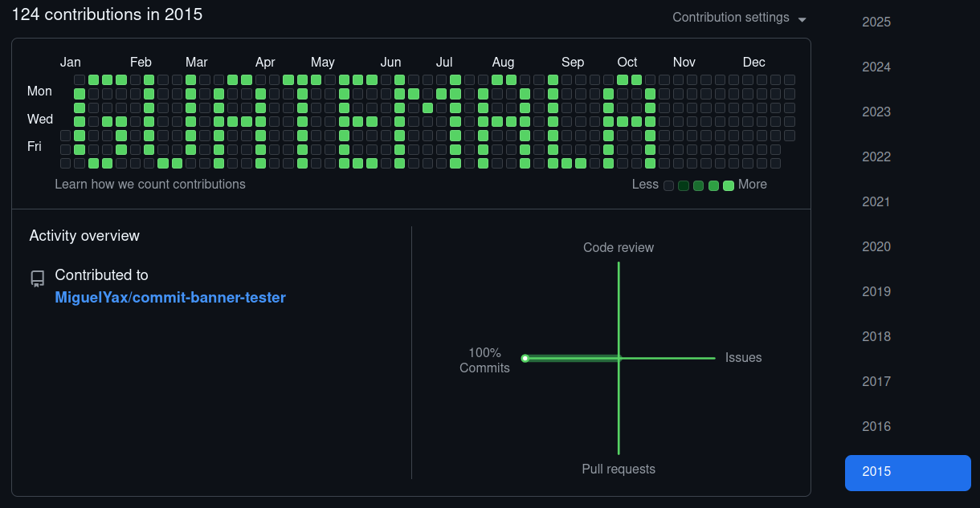Click the commits data point on the activity chart

click(525, 359)
